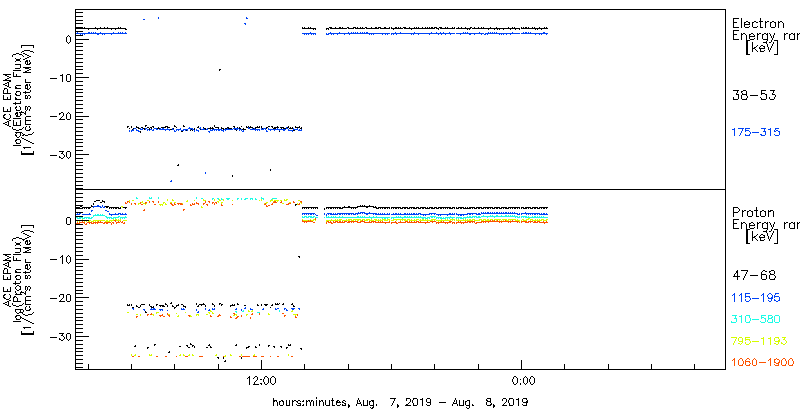Select the red proton label 1060-1900
The width and height of the screenshot is (800, 410).
click(x=762, y=363)
